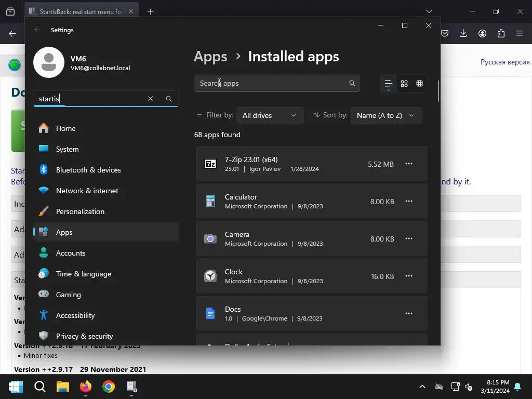Open taskbar Search
The width and height of the screenshot is (532, 399).
tap(39, 387)
